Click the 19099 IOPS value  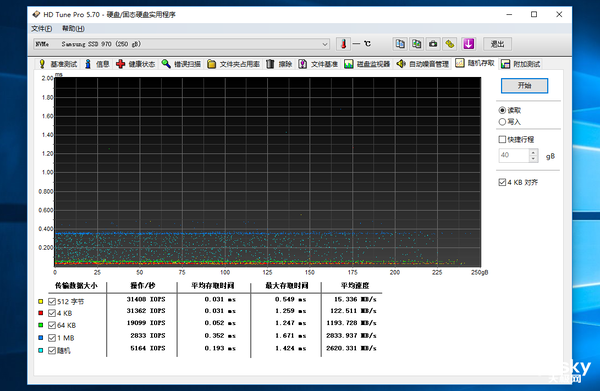[146, 323]
